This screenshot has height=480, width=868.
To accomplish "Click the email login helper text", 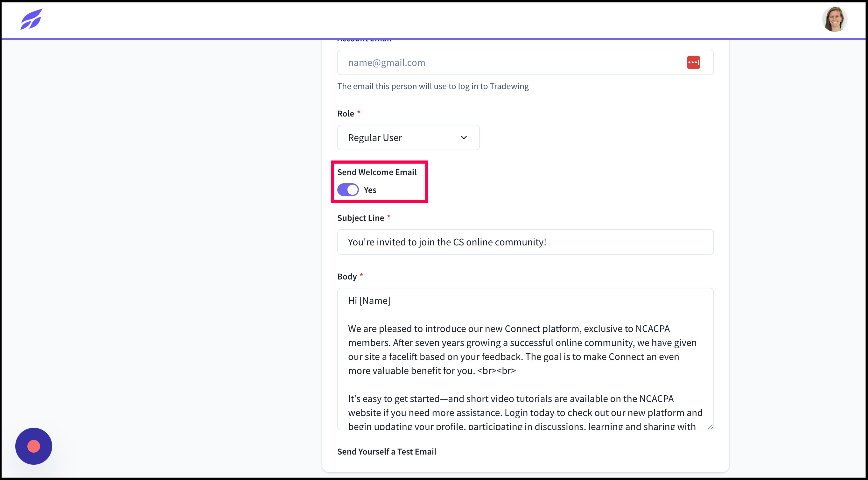I will pos(433,86).
